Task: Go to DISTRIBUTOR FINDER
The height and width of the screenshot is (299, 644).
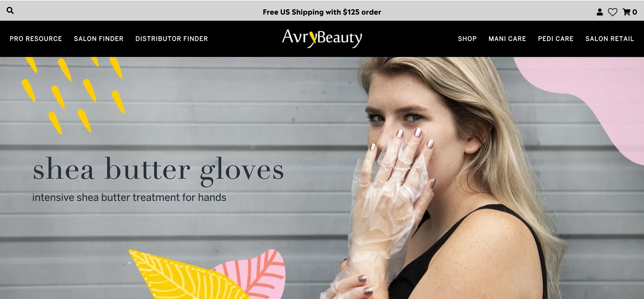Action: pyautogui.click(x=172, y=39)
